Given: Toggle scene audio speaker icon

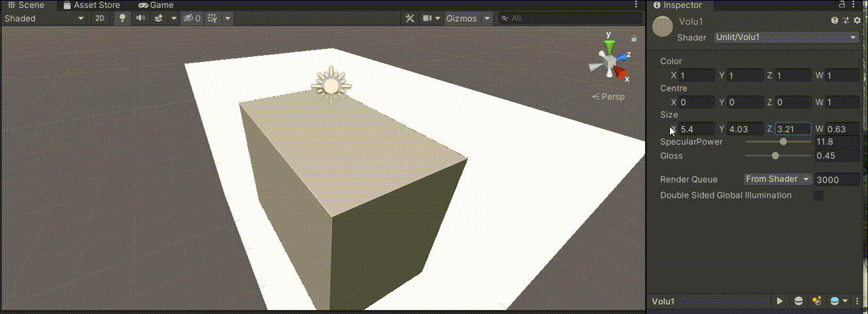Looking at the screenshot, I should (x=140, y=18).
